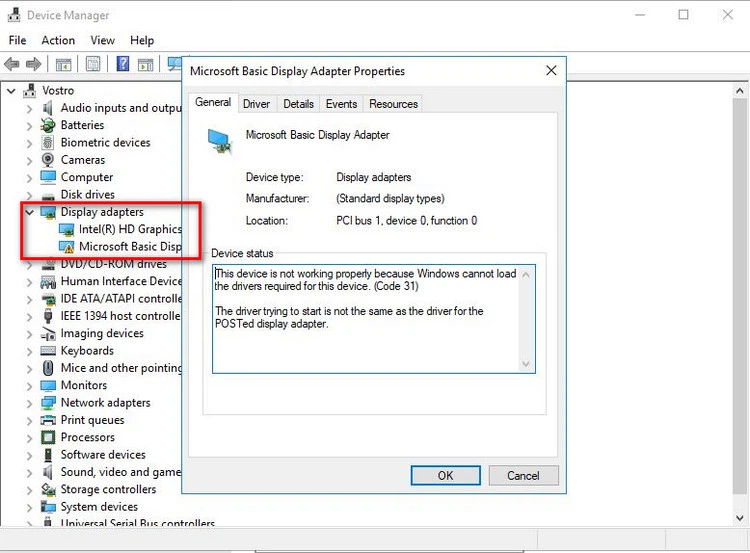
Task: Click the Device Manager tree scroll-down arrow
Action: (739, 518)
